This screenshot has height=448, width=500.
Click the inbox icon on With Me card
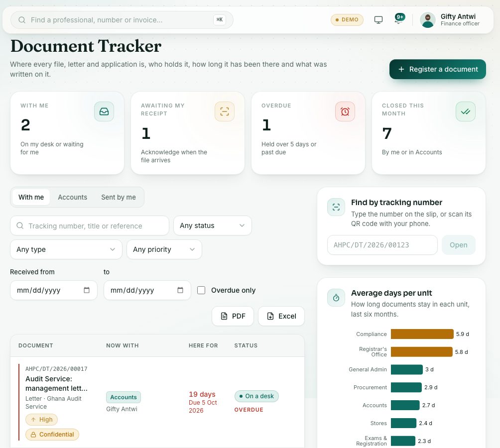(104, 112)
